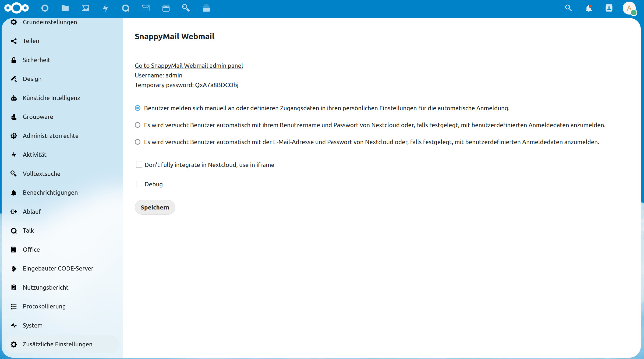Screen dimensions: 644x359
Task: Click the Groupware person icon
Action: click(x=14, y=117)
